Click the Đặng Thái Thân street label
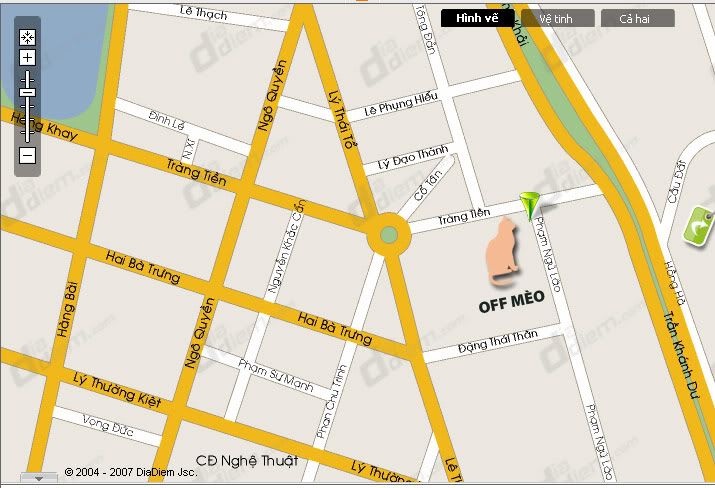 point(498,341)
